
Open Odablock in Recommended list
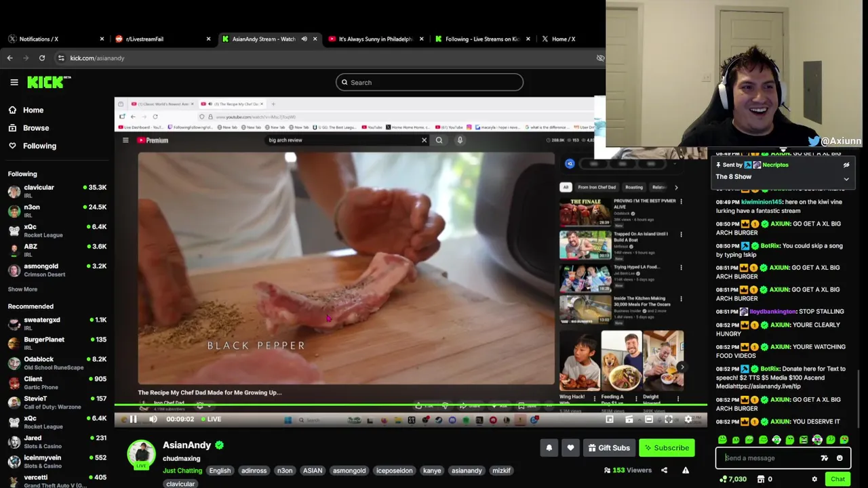pyautogui.click(x=57, y=363)
